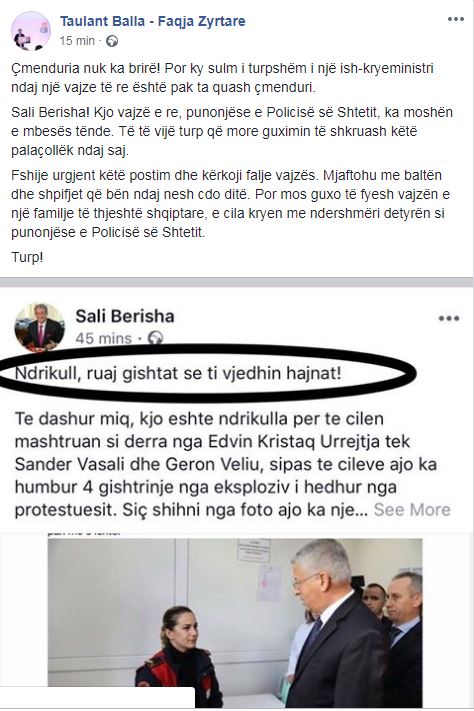Click the 'Turp!' line ending Balla's post
Screen dimensions: 474x711
coord(27,258)
